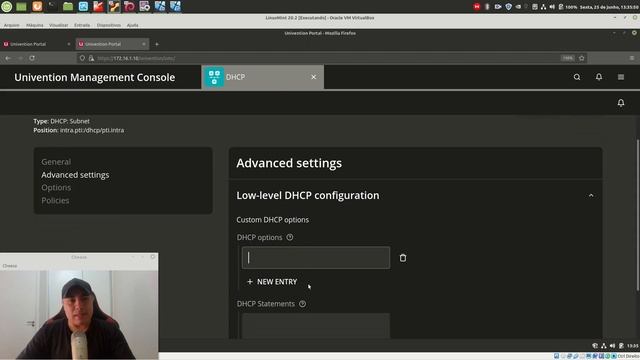Viewport: 640px width, 360px height.
Task: Click the network icon in system tray
Action: click(x=543, y=7)
